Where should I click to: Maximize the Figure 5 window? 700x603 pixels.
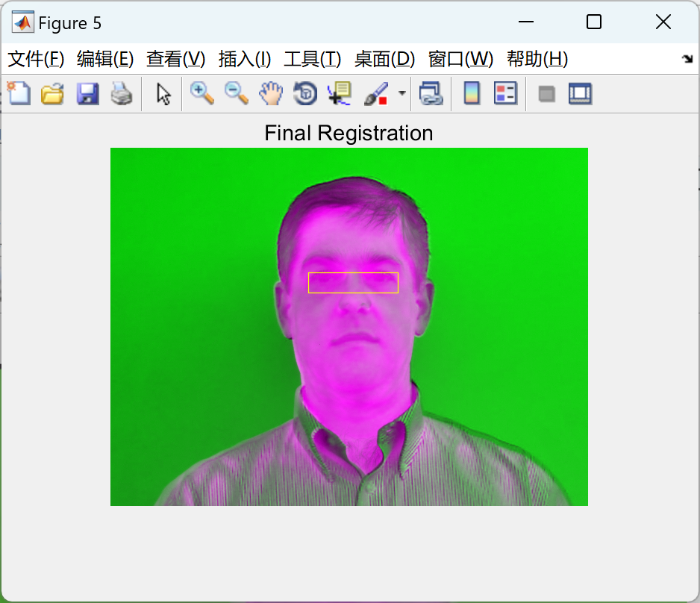(x=594, y=22)
